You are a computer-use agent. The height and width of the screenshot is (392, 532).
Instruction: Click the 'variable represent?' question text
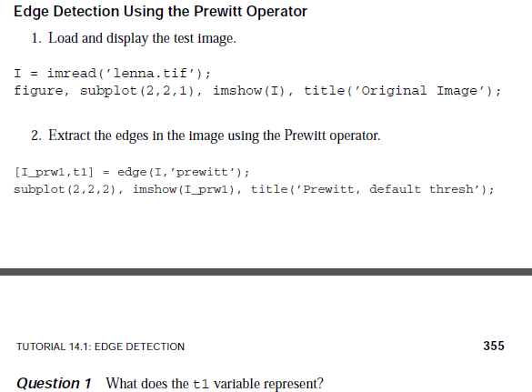(268, 384)
